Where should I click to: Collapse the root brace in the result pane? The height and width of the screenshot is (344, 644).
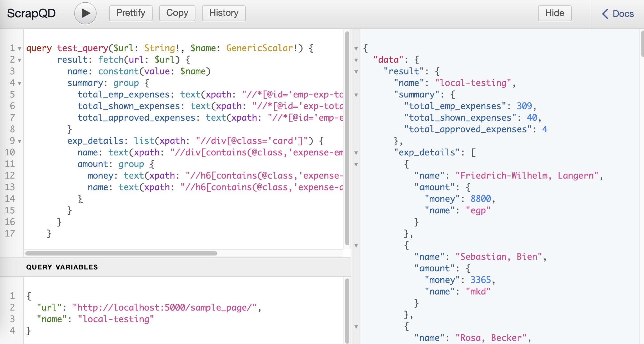click(x=356, y=48)
